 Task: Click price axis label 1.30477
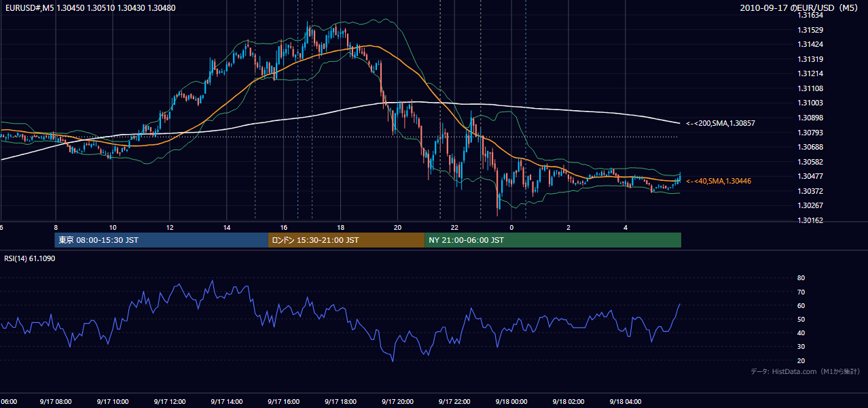pyautogui.click(x=812, y=176)
